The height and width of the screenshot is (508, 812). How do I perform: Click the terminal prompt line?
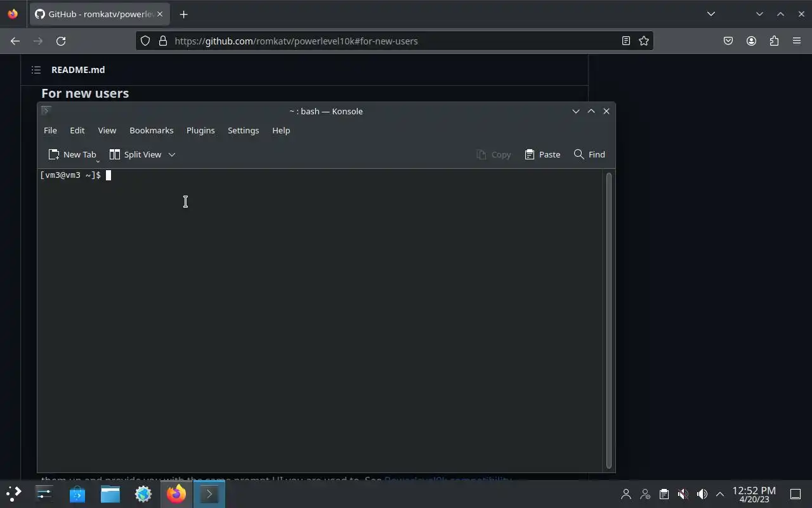tap(75, 175)
